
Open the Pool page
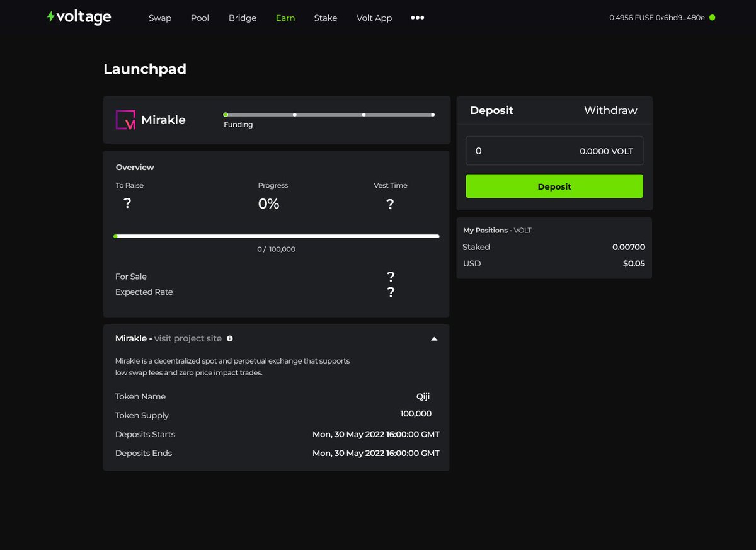click(x=200, y=18)
